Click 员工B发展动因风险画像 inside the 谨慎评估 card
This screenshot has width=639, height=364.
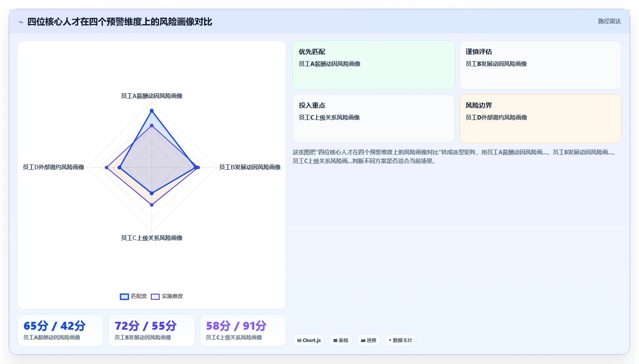(x=496, y=64)
